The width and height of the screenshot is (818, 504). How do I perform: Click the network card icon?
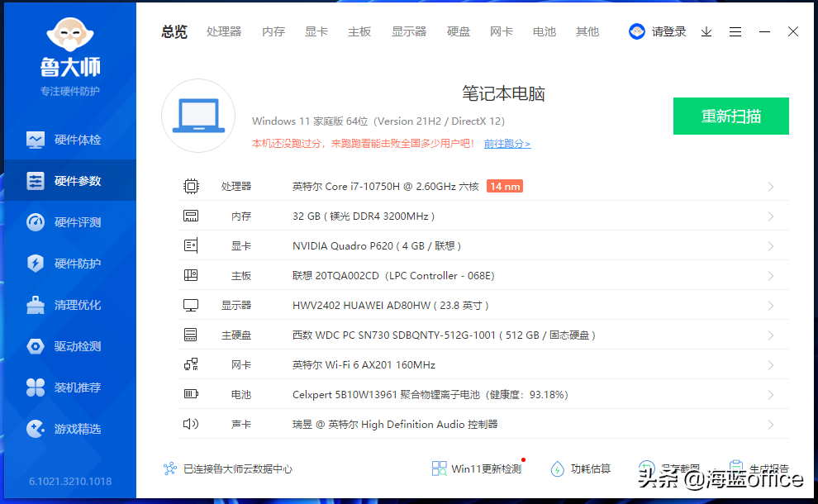click(191, 364)
